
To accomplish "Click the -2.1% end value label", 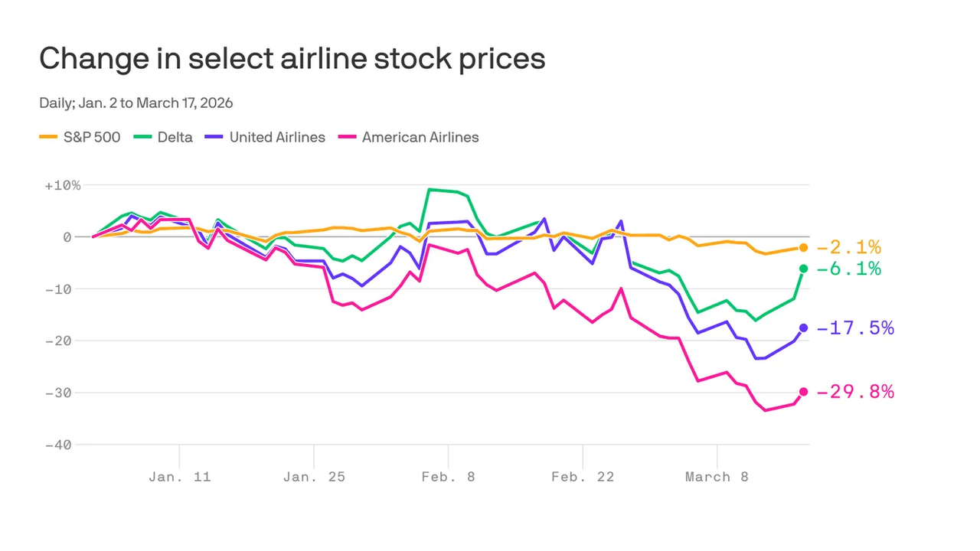I will (x=848, y=248).
